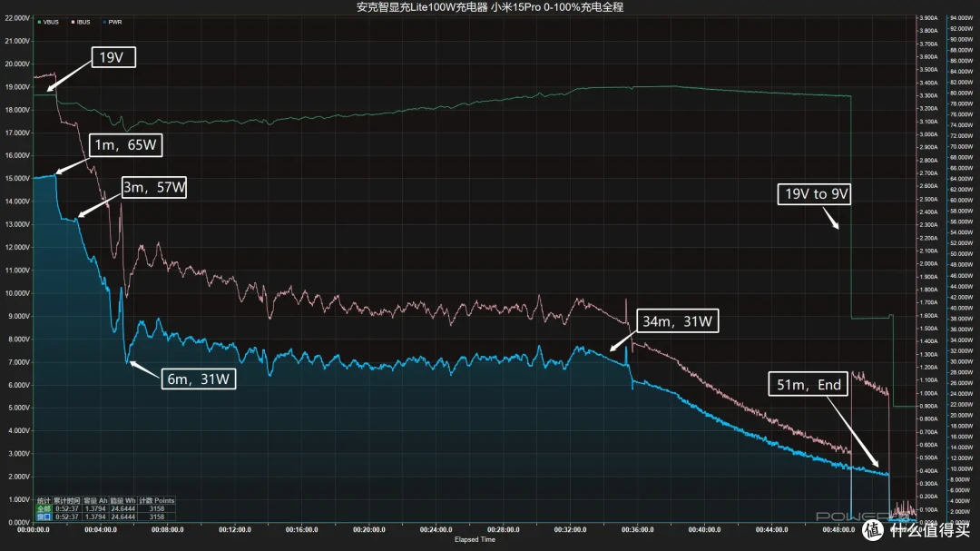
Task: Click the 50.000W power axis label
Action: pos(961,254)
